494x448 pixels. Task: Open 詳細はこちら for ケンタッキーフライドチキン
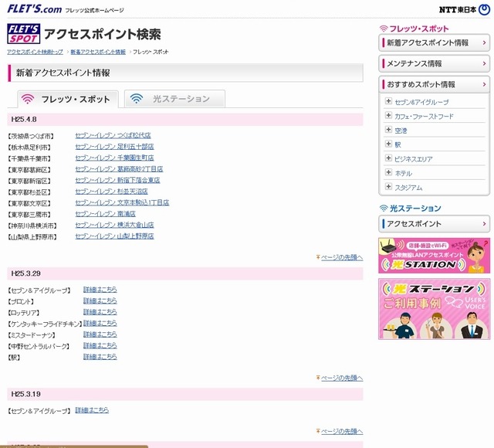(100, 323)
